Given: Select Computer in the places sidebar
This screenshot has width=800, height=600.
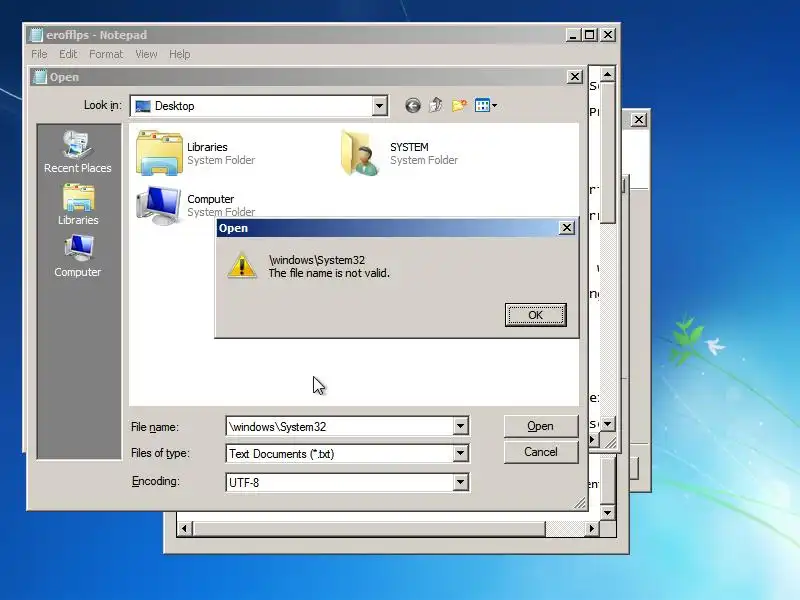Looking at the screenshot, I should point(78,256).
